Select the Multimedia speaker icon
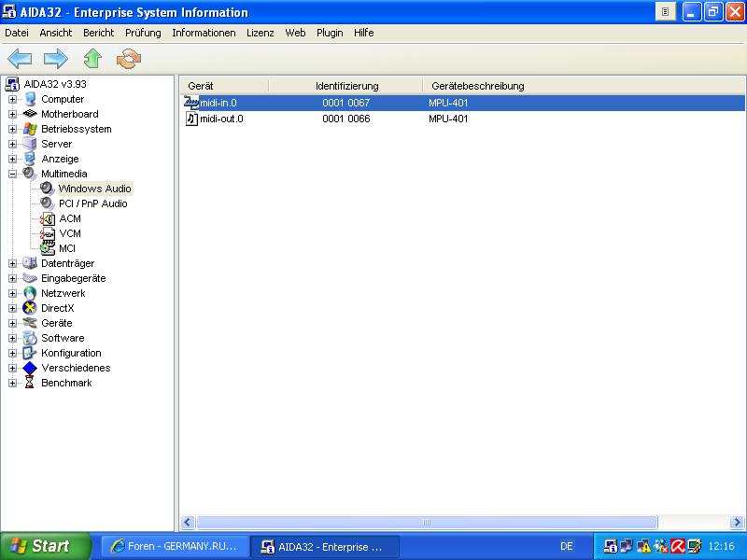747x560 pixels. coord(30,174)
